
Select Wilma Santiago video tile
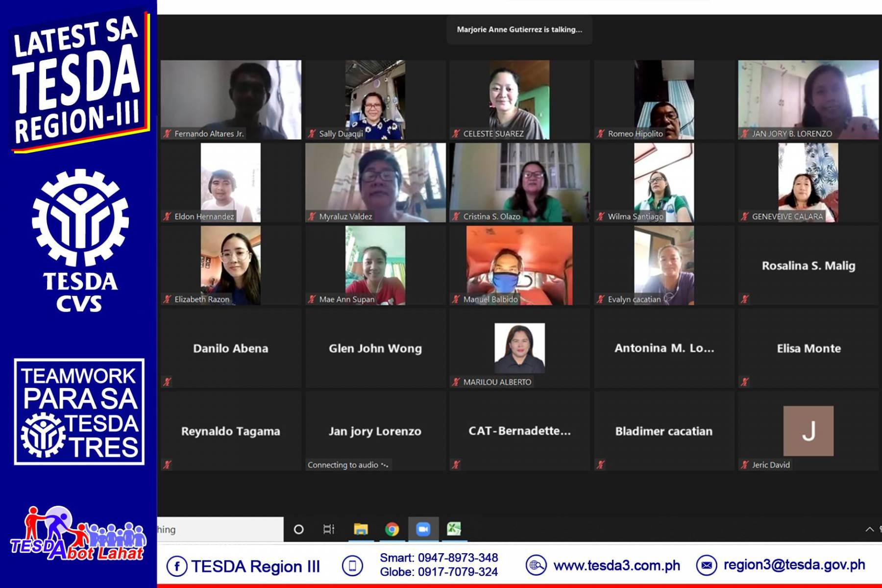[664, 183]
